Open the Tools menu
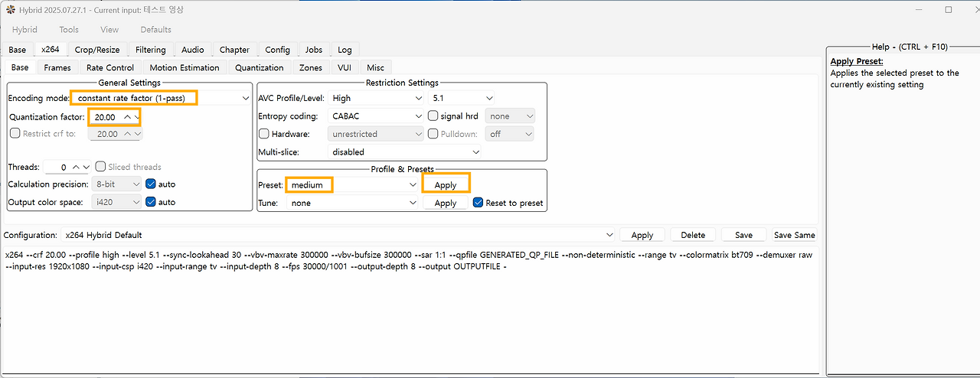The image size is (980, 378). (69, 30)
